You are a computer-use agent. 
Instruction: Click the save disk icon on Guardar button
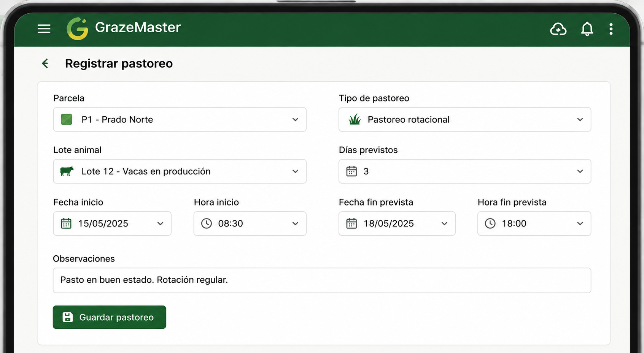[68, 317]
